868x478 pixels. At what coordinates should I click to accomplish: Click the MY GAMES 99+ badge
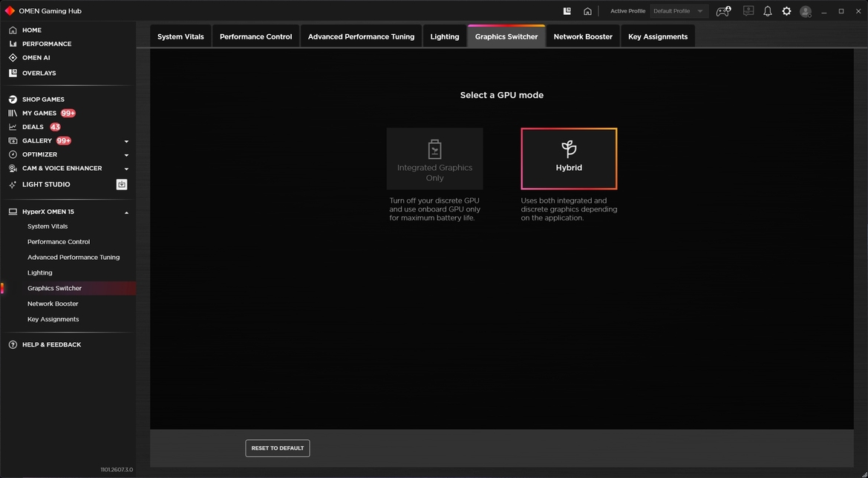[x=68, y=113]
